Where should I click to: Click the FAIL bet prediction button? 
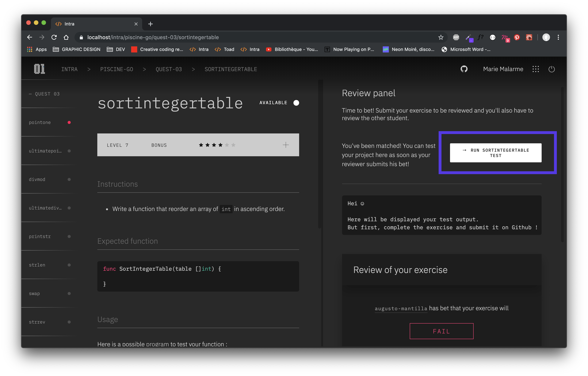click(x=442, y=331)
